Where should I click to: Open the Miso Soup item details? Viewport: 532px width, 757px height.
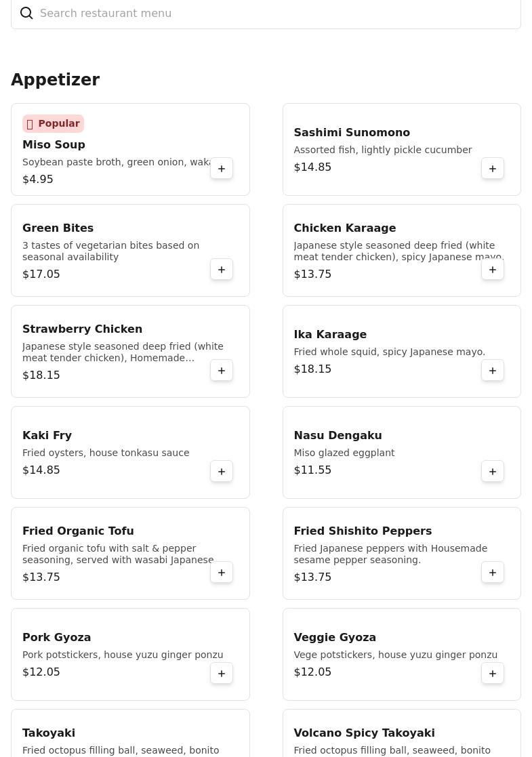[130, 149]
